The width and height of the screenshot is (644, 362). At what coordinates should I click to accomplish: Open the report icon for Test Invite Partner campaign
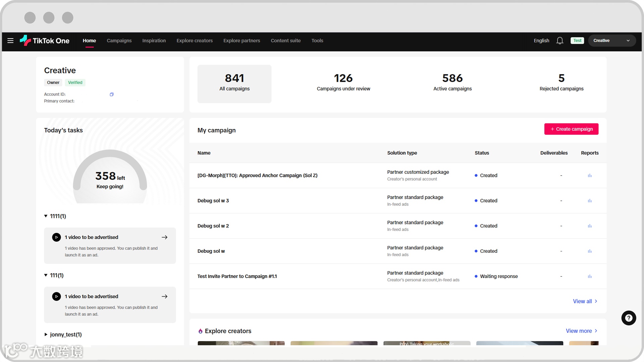point(590,277)
